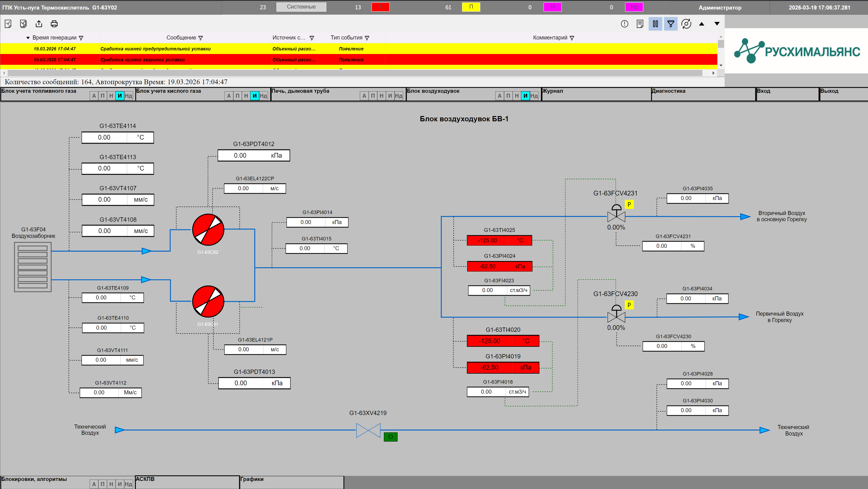Click the magenta Нд counter swatch
868x489 pixels.
pyautogui.click(x=634, y=7)
